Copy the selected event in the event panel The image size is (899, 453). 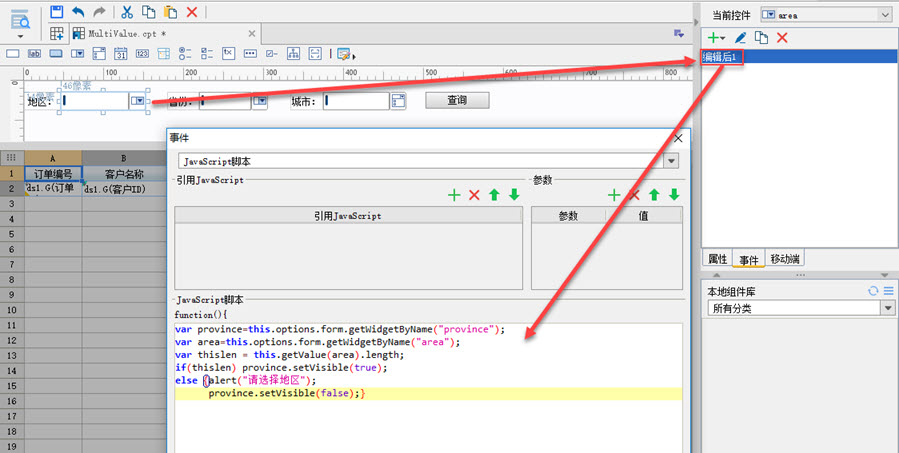click(x=761, y=38)
